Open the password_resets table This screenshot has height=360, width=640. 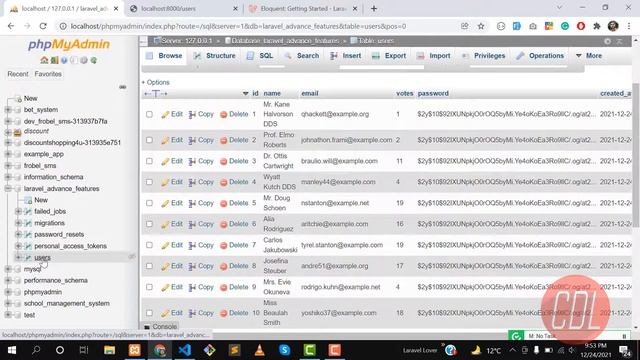point(59,235)
